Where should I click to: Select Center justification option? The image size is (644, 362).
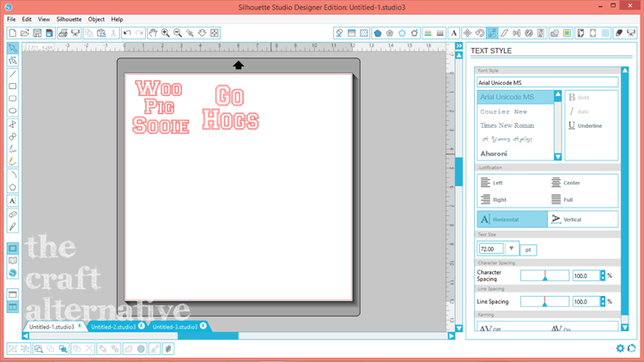[x=567, y=183]
